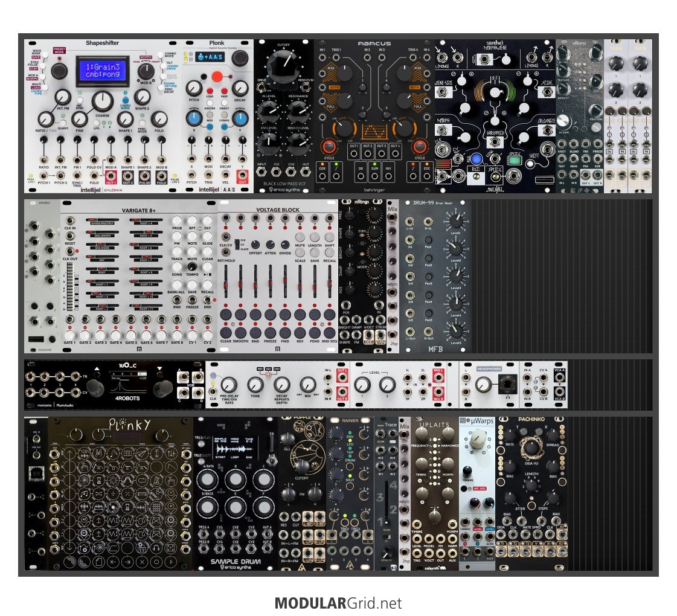Screen dimensions: 677x616
Task: Click the RND SEQ button on Voltage Block
Action: [x=329, y=332]
